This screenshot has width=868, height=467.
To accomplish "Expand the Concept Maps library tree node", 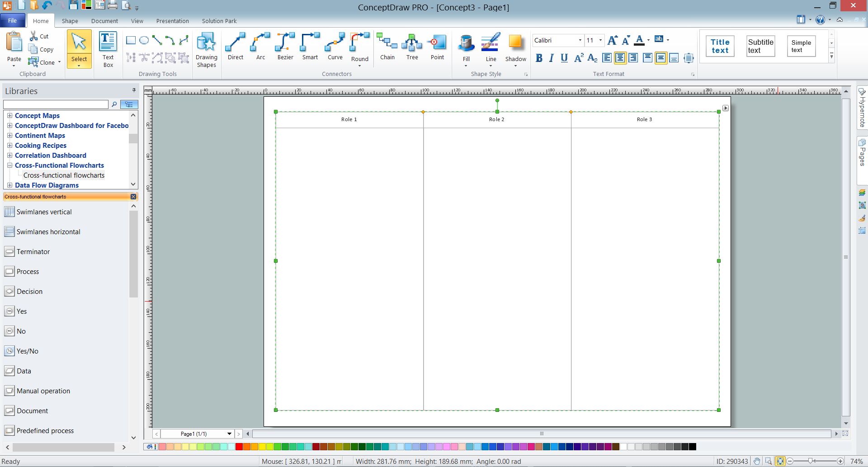I will pos(9,116).
